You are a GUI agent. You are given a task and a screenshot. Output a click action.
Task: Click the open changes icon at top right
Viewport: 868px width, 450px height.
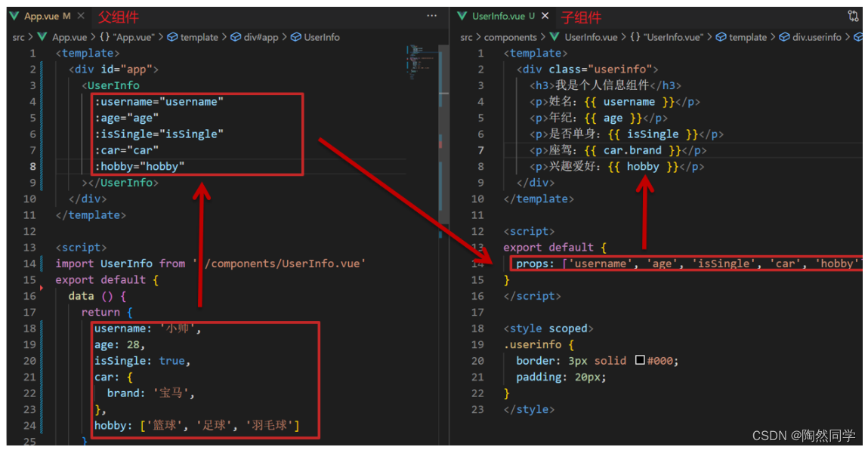[x=853, y=16]
